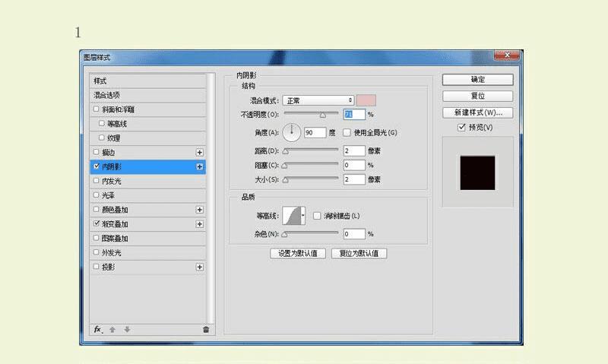608x364 pixels.
Task: Click the styles list vertical scrollbar
Action: pos(211,198)
